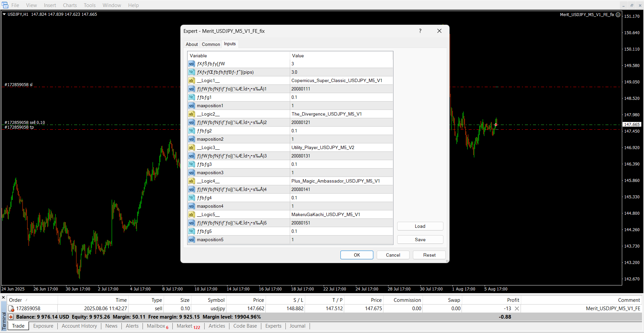Open the Charts menu
Screen dimensions: 644x333
(70, 5)
